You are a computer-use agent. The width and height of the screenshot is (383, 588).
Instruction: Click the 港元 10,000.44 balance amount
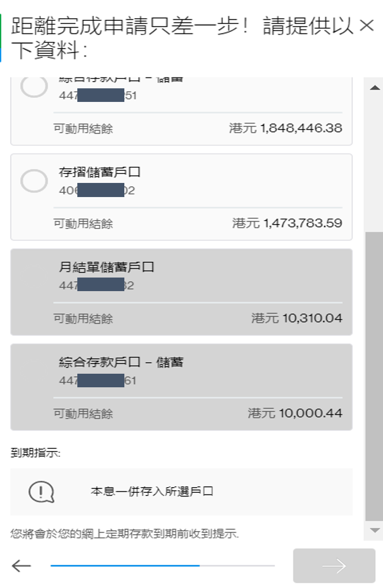click(295, 413)
